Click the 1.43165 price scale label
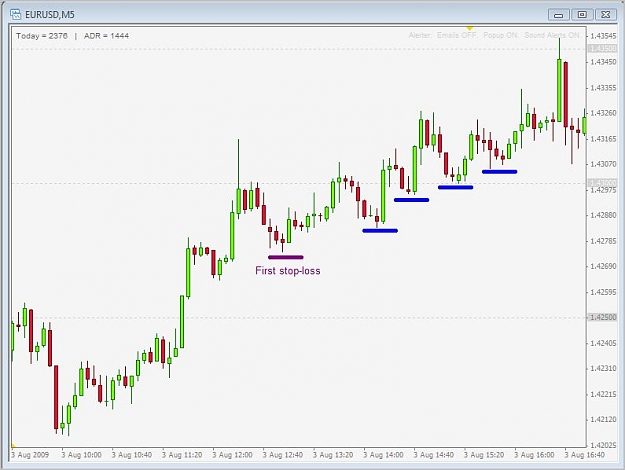 tap(603, 139)
